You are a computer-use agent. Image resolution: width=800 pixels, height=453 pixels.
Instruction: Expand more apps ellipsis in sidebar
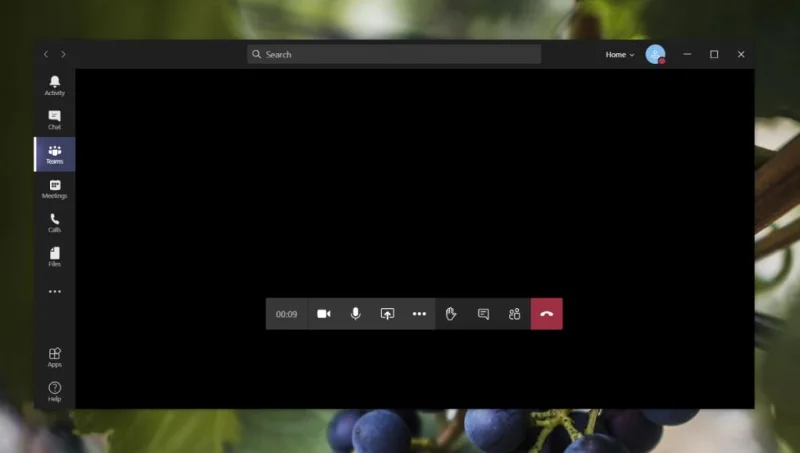(x=55, y=291)
